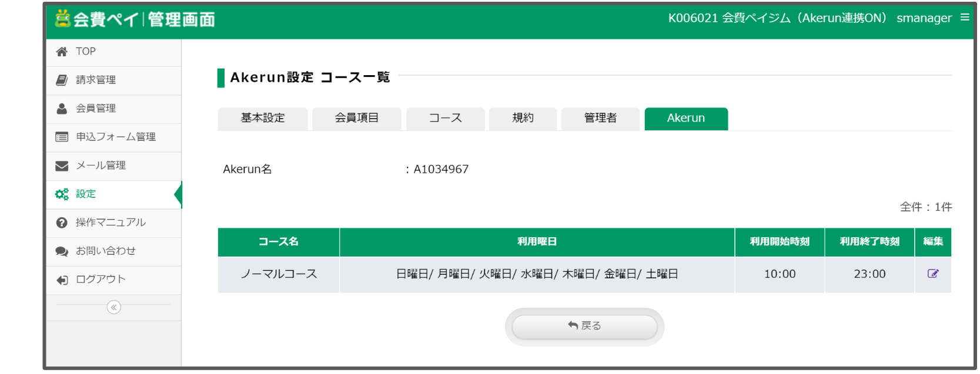Go to the 規約 tab
Screen dimensions: 980x374
(x=523, y=118)
